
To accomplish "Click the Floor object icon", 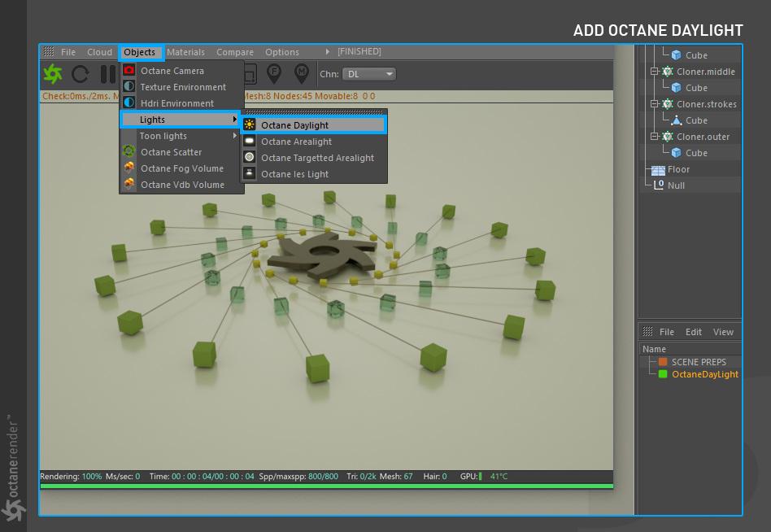I will (x=658, y=170).
